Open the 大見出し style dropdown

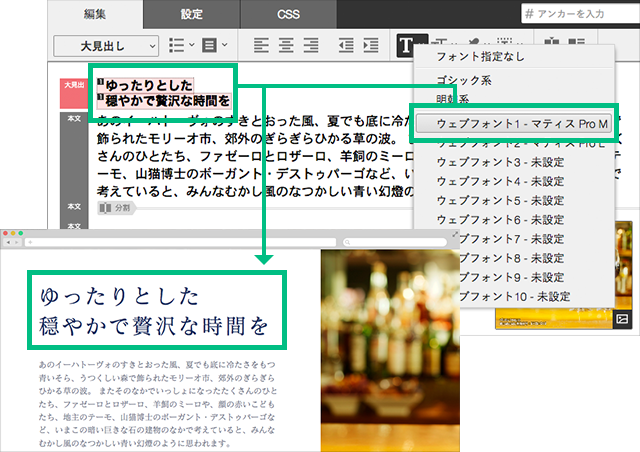click(106, 46)
